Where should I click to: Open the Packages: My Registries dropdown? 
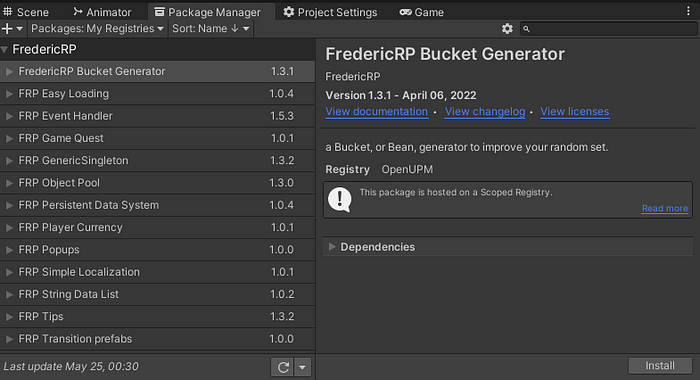tap(97, 29)
